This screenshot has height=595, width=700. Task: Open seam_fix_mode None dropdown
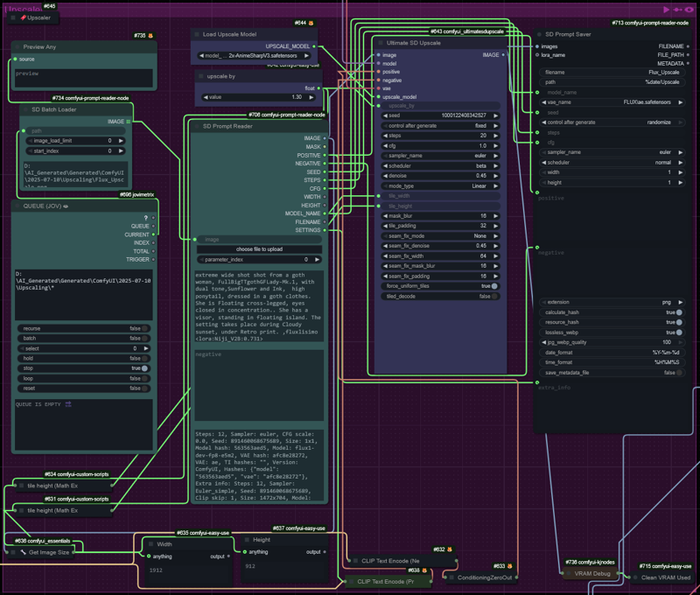pos(440,236)
